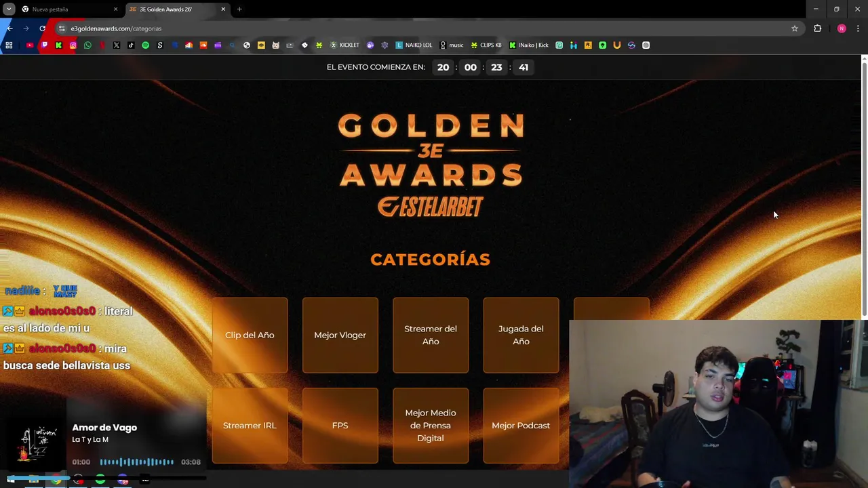868x488 pixels.
Task: Reload the page
Action: pos(42,28)
